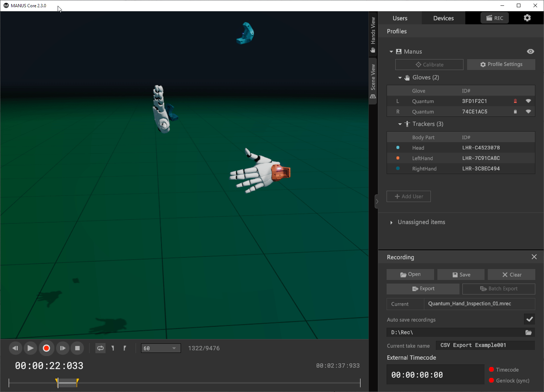The image size is (544, 392).
Task: Step forward one frame in the recording
Action: (62, 348)
